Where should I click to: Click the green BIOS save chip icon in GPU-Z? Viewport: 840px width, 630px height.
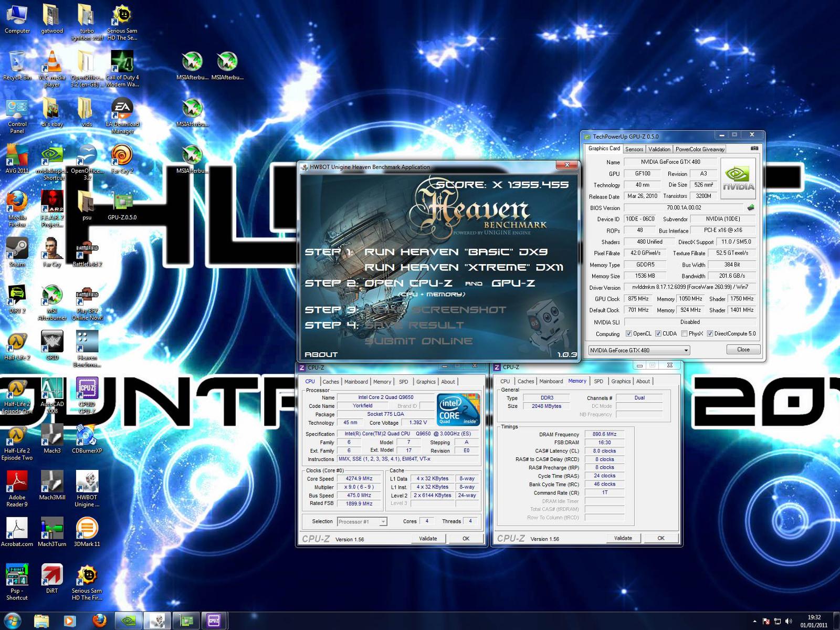751,207
